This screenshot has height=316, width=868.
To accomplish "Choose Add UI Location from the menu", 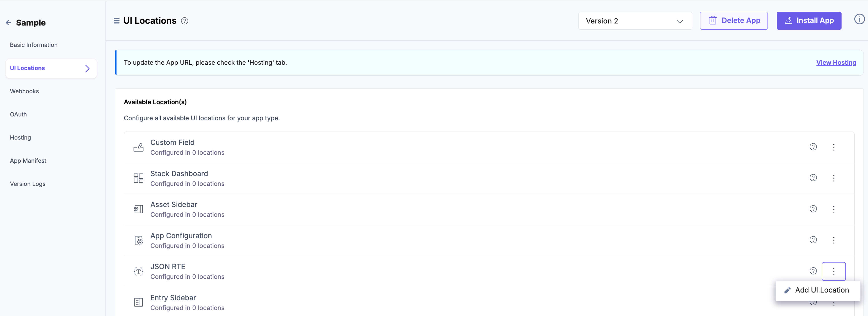I will point(817,290).
